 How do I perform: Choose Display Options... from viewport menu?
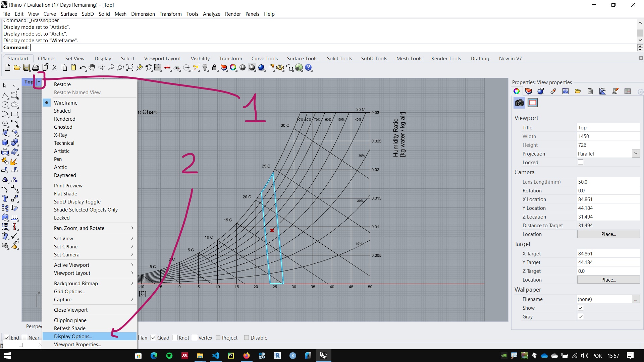[90, 337]
